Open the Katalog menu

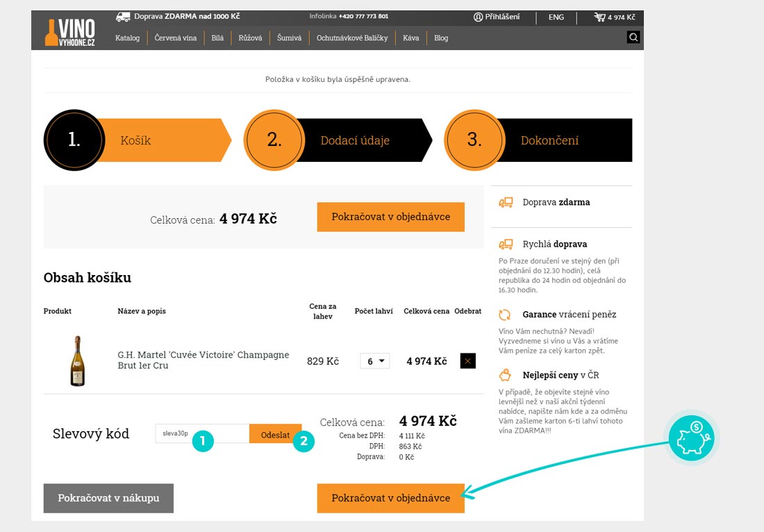(127, 38)
